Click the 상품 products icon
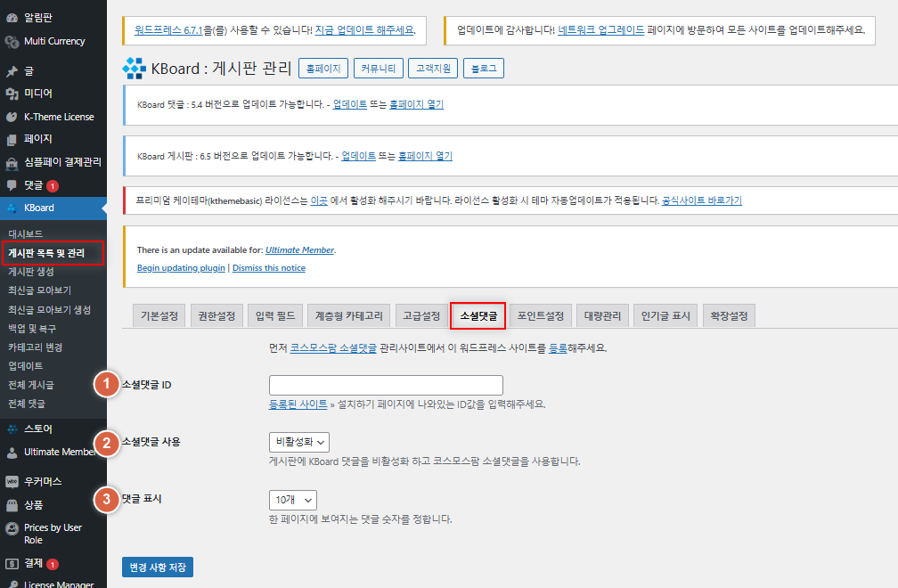The width and height of the screenshot is (898, 588). (12, 505)
